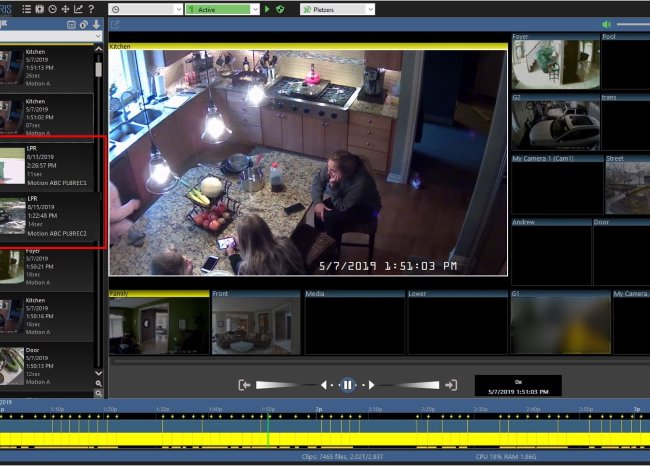Select the Street camera tile

pos(628,185)
